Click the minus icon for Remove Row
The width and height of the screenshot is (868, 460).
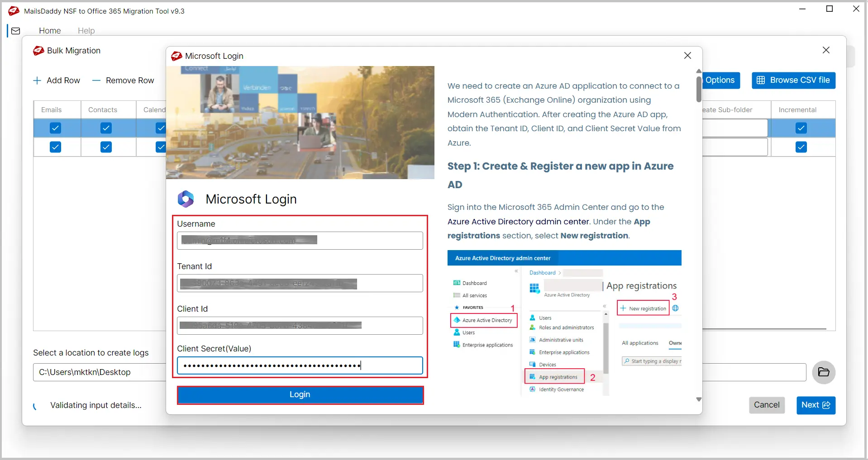tap(96, 81)
